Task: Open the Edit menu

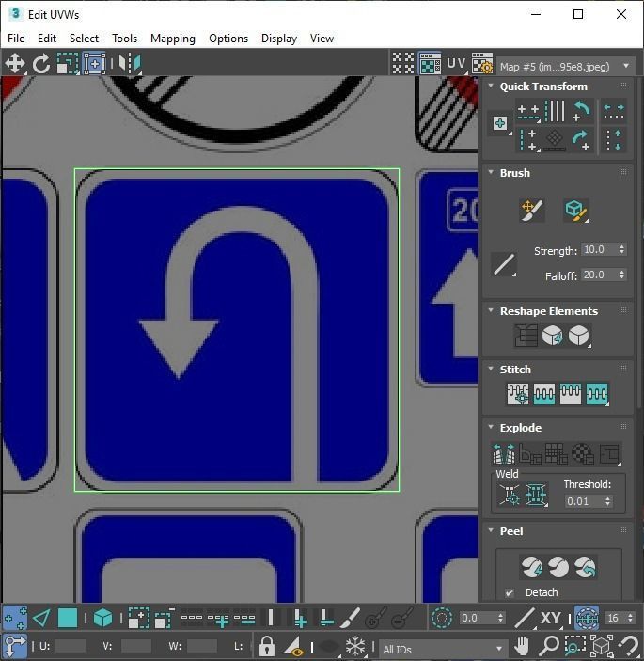Action: [47, 39]
